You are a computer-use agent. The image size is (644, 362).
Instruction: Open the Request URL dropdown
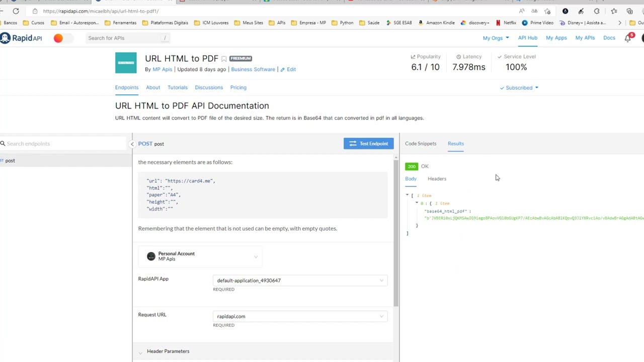click(x=300, y=316)
